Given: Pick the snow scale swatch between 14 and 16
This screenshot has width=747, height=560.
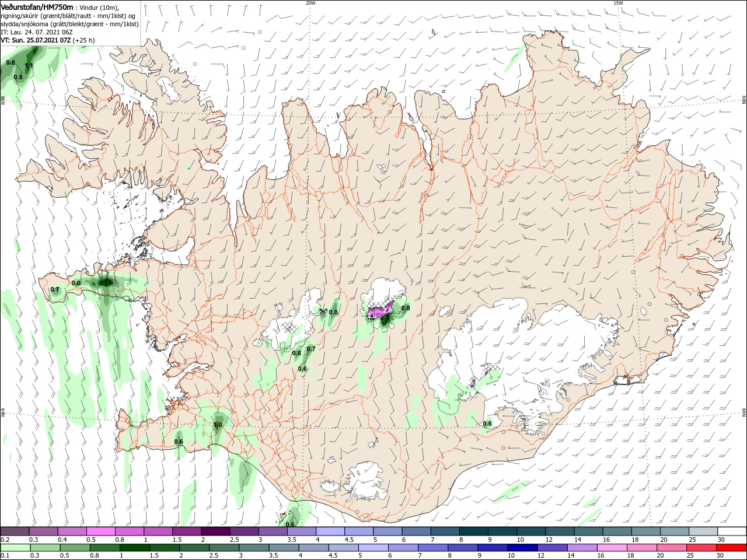Looking at the screenshot, I should point(588,531).
